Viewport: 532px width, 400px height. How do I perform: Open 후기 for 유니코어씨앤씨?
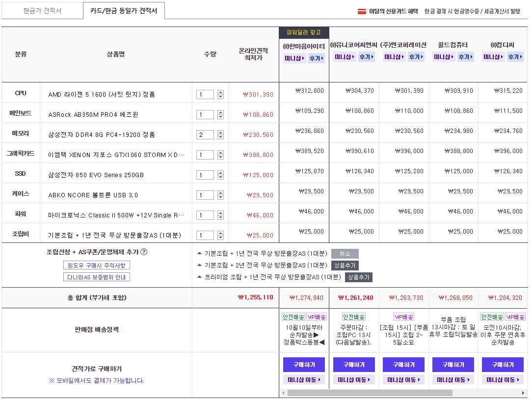coord(366,57)
